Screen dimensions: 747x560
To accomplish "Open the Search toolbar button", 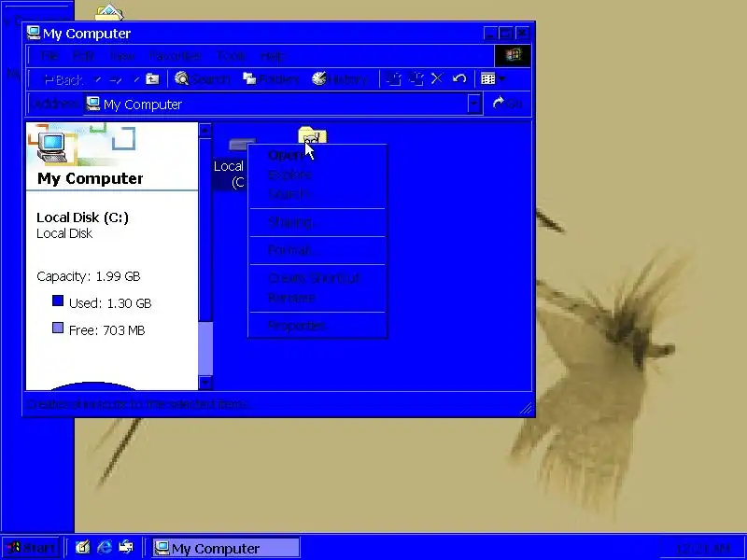I will 202,79.
